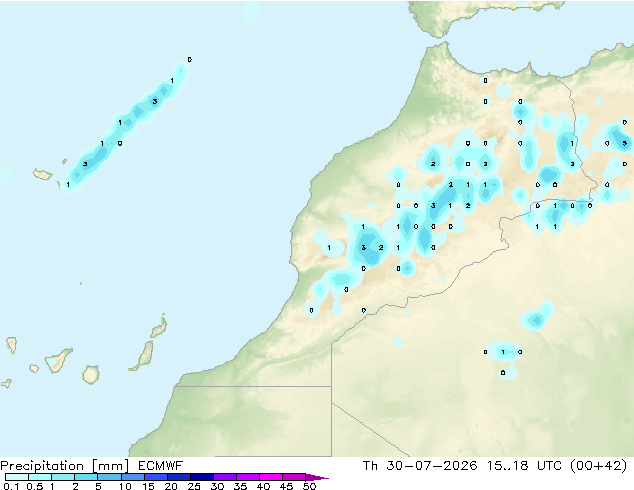This screenshot has height=490, width=634.
Task: Click the '20' legend tick label
Action: coord(171,486)
